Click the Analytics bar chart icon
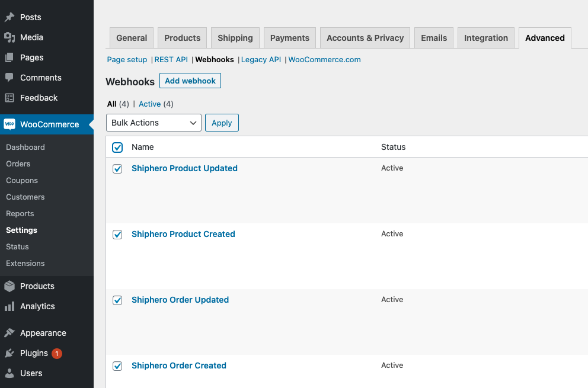The width and height of the screenshot is (588, 388). pos(9,306)
